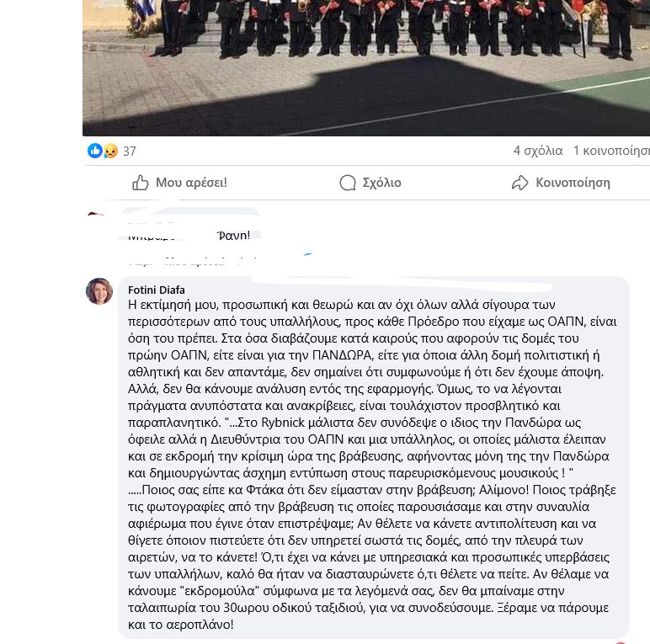Click the 'Κοινοποίηση' share label
650x644 pixels.
click(573, 183)
